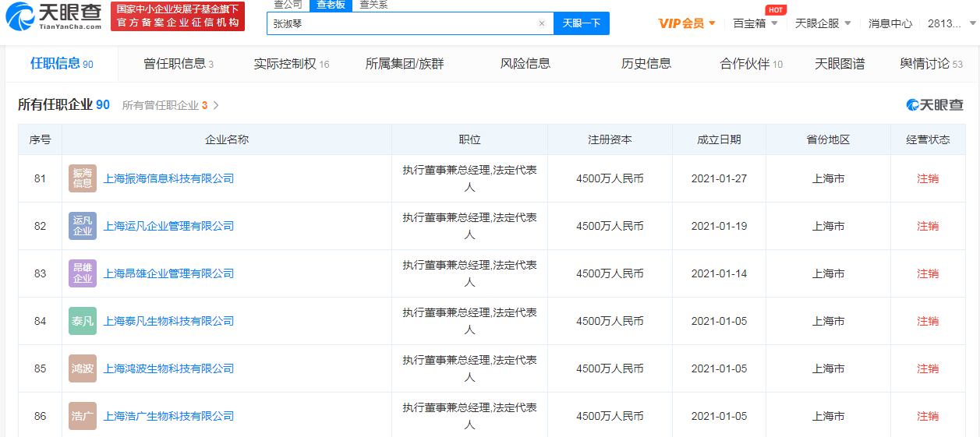Viewport: 980px width, 437px height.
Task: Click the 昂雄企业 company logo icon
Action: 83,273
